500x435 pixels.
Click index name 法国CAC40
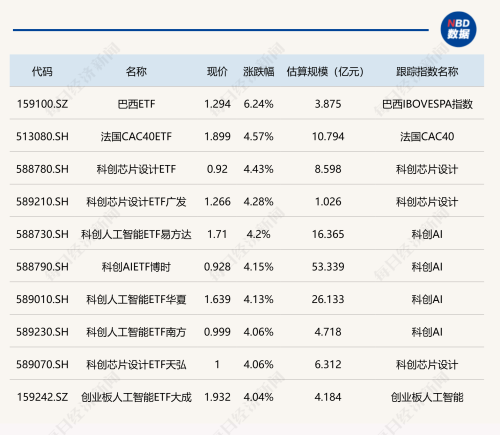(427, 136)
